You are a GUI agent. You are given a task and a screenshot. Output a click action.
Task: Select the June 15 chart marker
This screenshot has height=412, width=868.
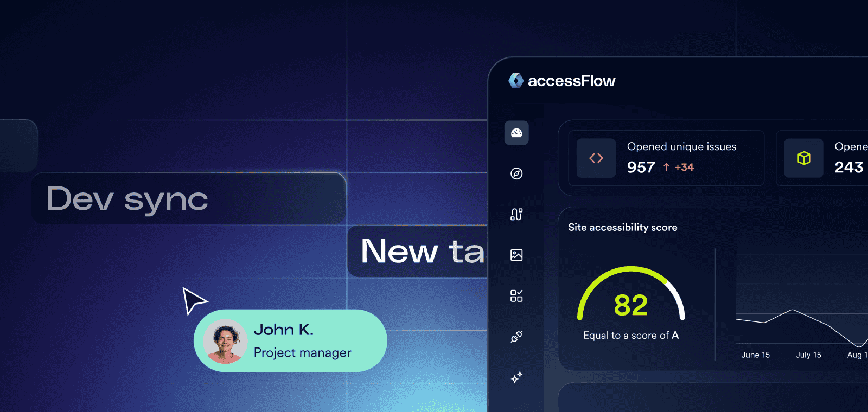[x=756, y=355]
